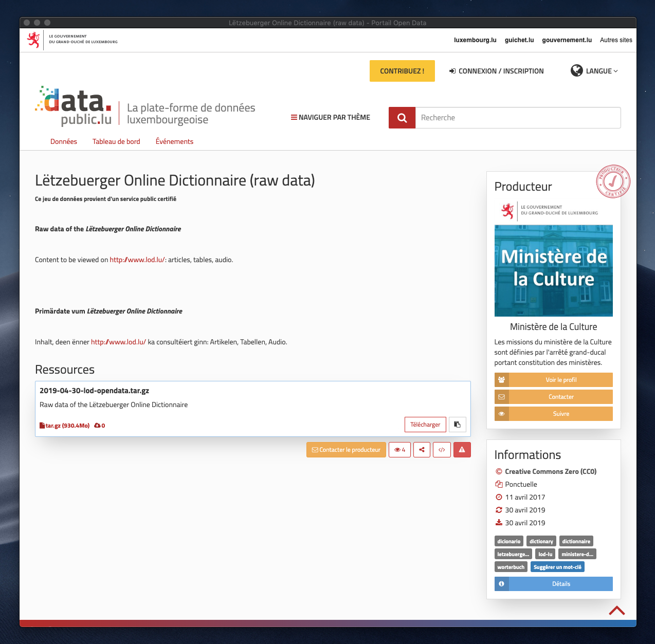This screenshot has height=644, width=655.
Task: Expand the Langue dropdown
Action: [x=602, y=71]
